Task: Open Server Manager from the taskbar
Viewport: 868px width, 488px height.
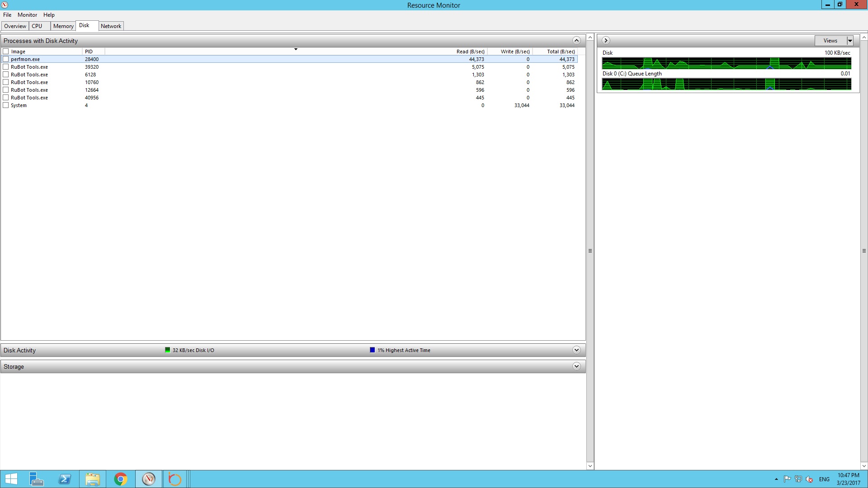Action: click(x=37, y=479)
